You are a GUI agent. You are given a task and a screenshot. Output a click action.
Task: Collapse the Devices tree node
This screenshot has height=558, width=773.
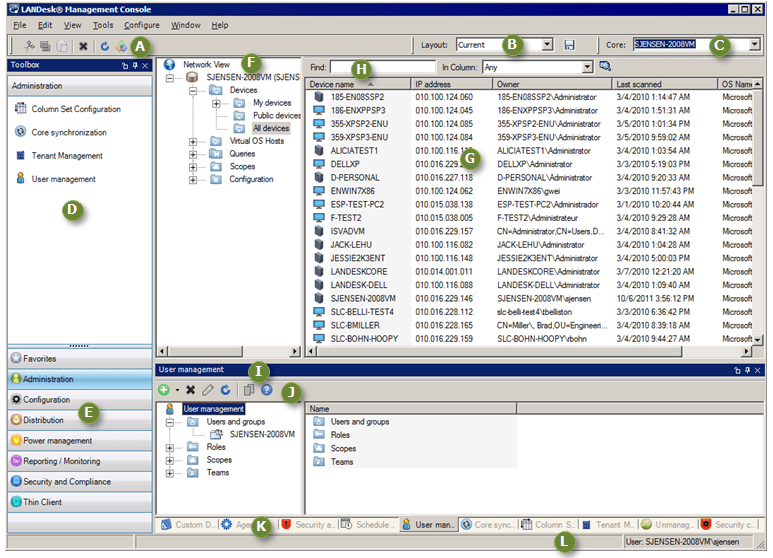tap(193, 91)
